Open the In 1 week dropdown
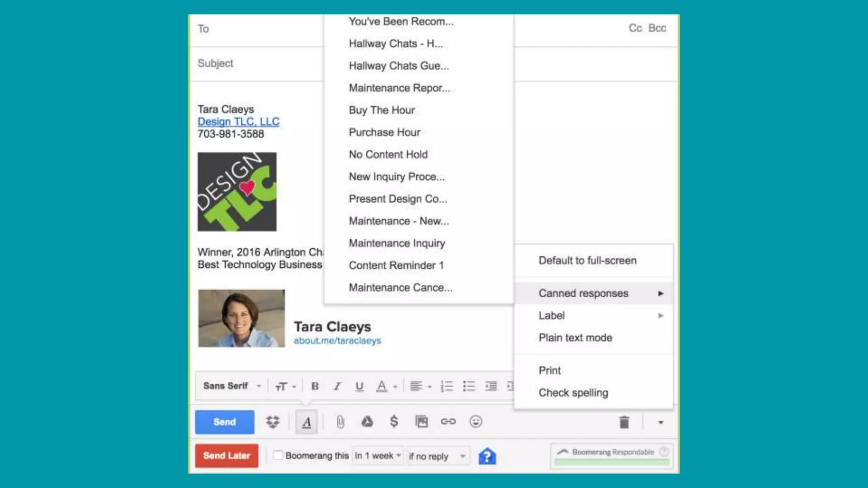868x488 pixels. click(377, 456)
